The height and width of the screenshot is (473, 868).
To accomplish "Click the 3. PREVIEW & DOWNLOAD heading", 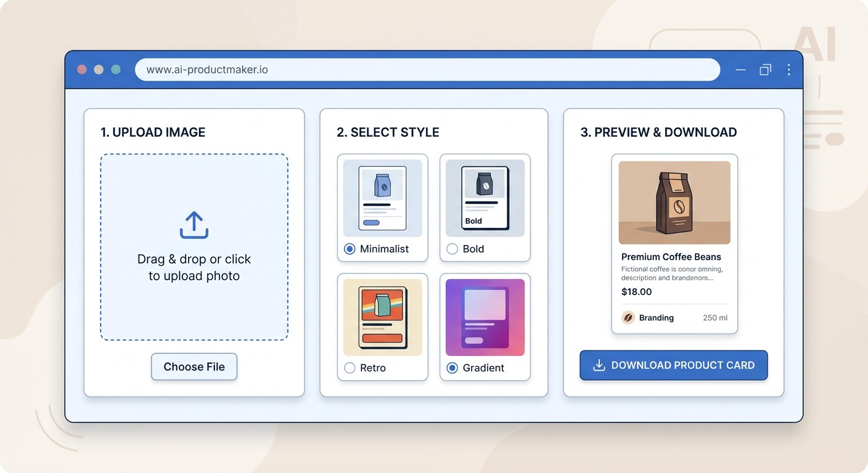I will [659, 132].
